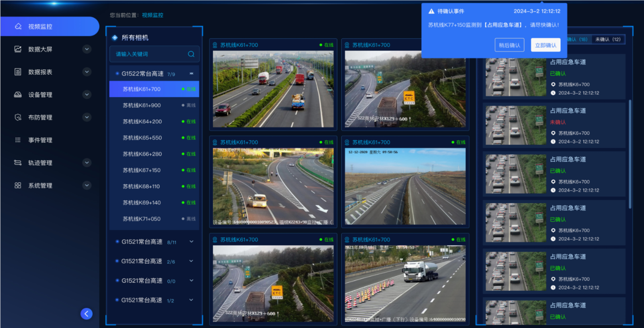Viewport: 644px width, 328px height.
Task: Click the clock icon in the 未确认 event
Action: (x=553, y=142)
